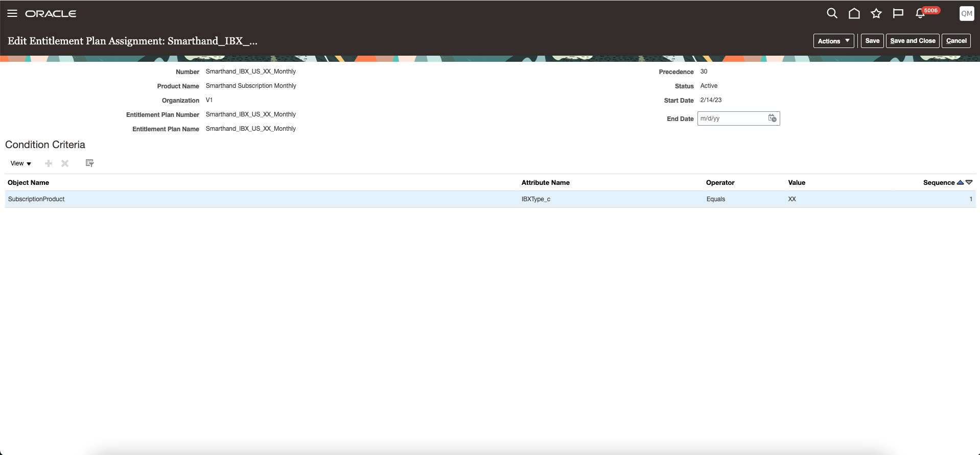The image size is (980, 455).
Task: Click the Save button
Action: (872, 41)
